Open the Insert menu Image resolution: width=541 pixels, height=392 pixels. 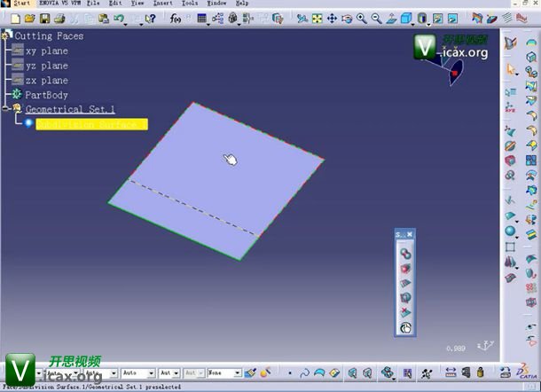tap(162, 4)
